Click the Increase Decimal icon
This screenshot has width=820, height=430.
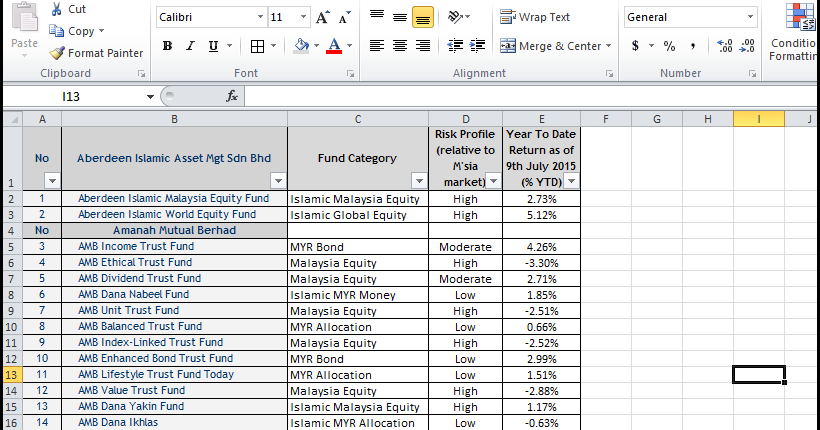pyautogui.click(x=725, y=46)
